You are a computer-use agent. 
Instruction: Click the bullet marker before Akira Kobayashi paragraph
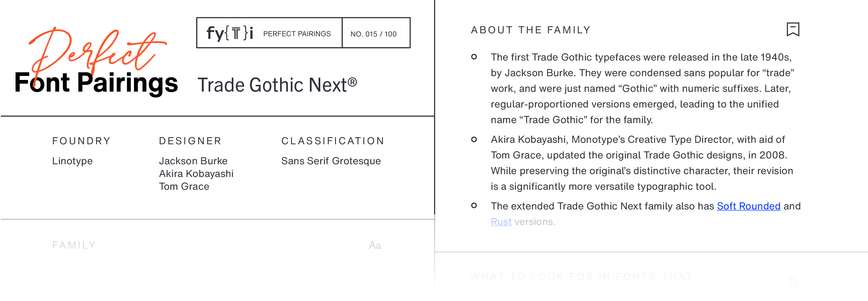point(474,139)
